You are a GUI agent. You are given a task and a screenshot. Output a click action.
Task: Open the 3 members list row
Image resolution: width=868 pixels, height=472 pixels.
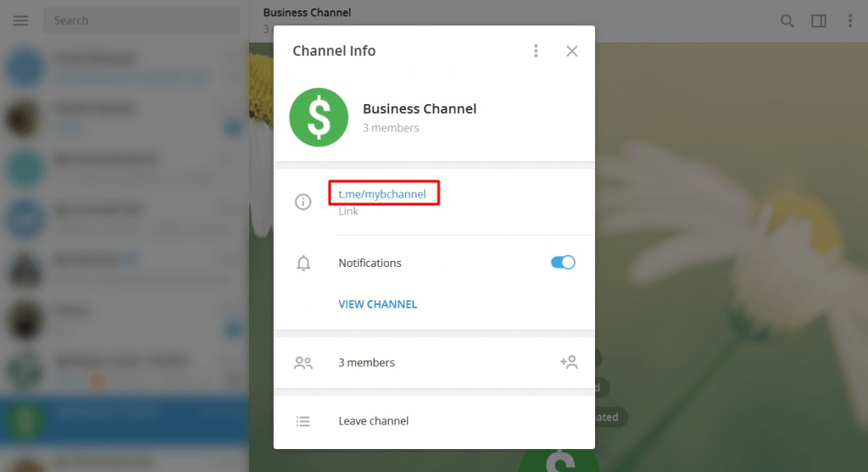coord(434,363)
